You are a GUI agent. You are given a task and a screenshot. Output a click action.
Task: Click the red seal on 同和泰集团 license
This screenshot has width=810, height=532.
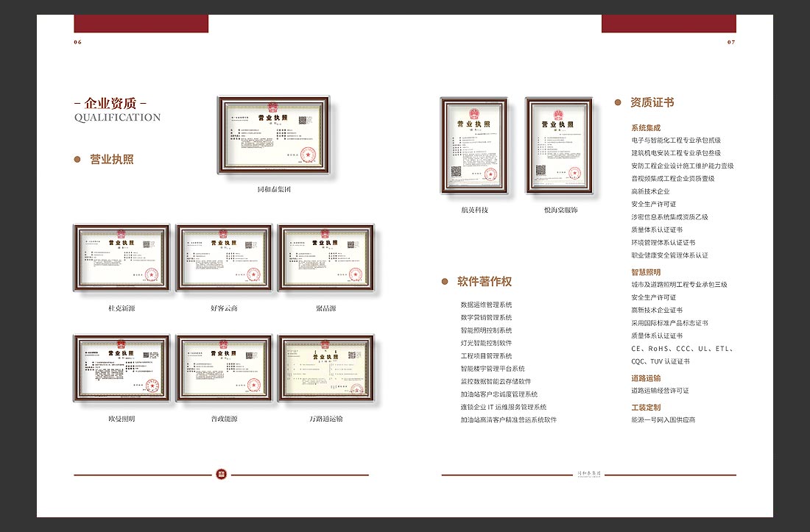pyautogui.click(x=309, y=155)
